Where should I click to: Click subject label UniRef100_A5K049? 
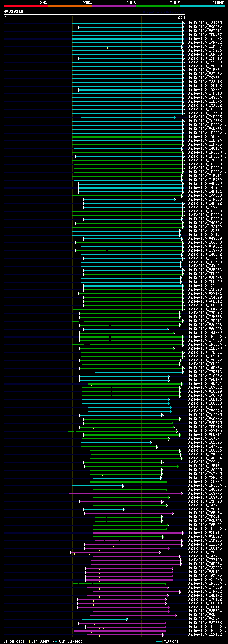pyautogui.click(x=204, y=282)
